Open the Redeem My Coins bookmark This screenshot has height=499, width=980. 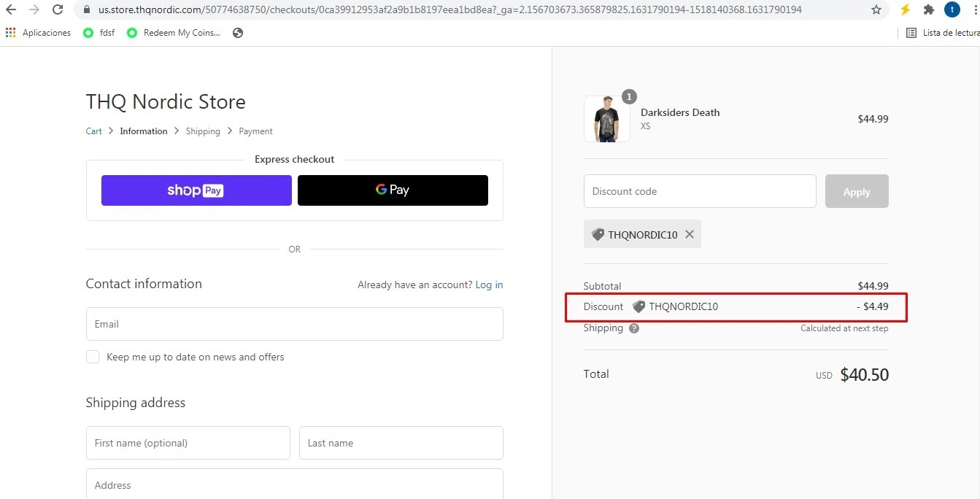click(174, 33)
